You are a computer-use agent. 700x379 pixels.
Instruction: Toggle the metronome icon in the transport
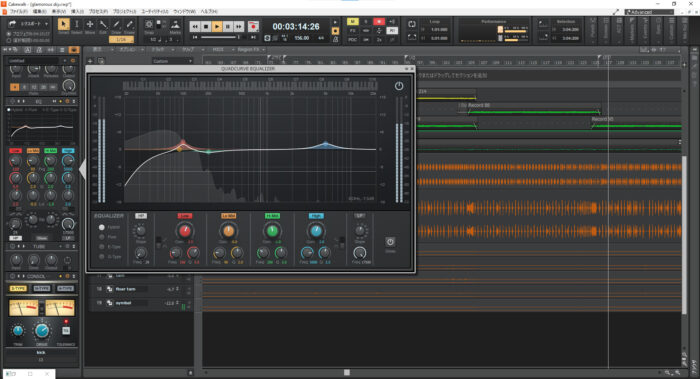pyautogui.click(x=335, y=39)
